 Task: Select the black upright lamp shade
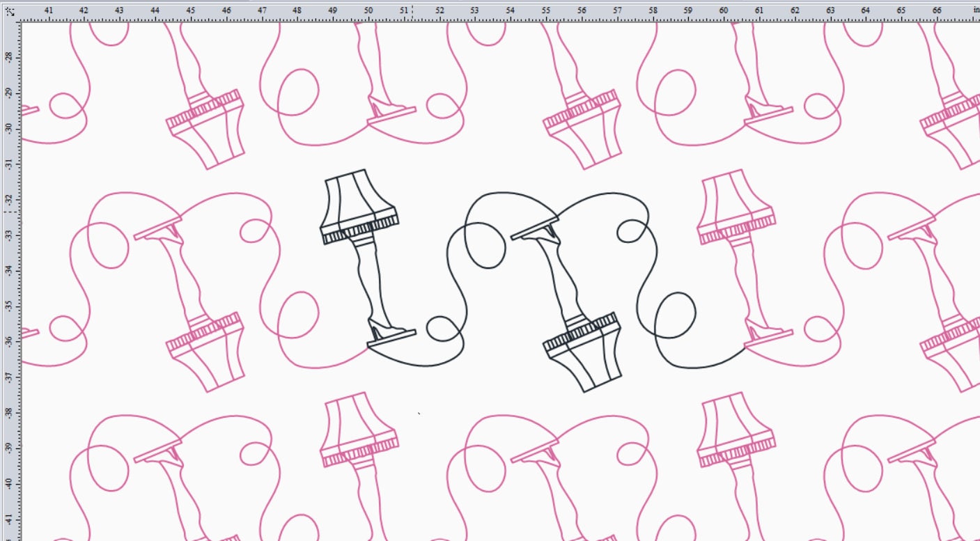[x=358, y=206]
